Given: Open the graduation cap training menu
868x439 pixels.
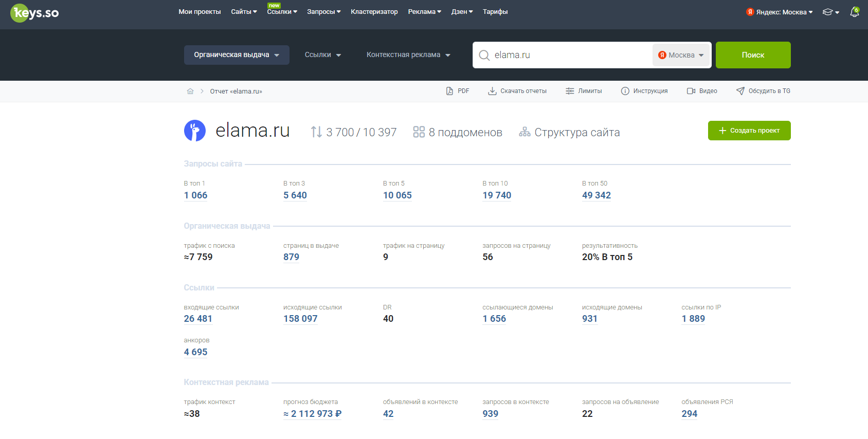Looking at the screenshot, I should point(831,12).
